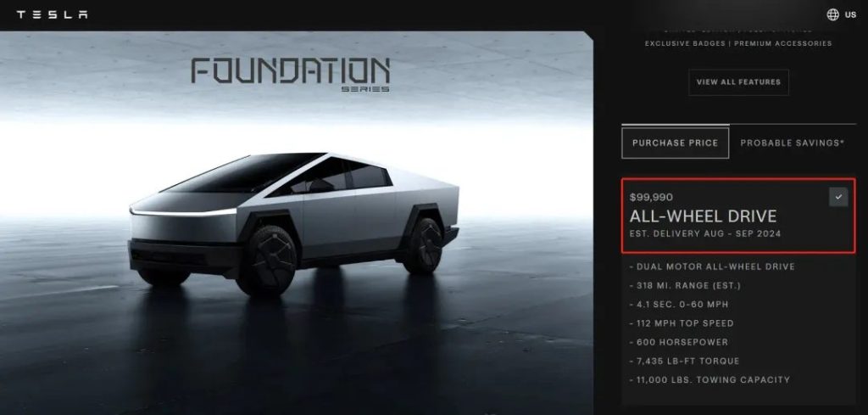Click the Foundation Series logo graphic
Viewport: 868px width, 415px height.
pyautogui.click(x=291, y=74)
